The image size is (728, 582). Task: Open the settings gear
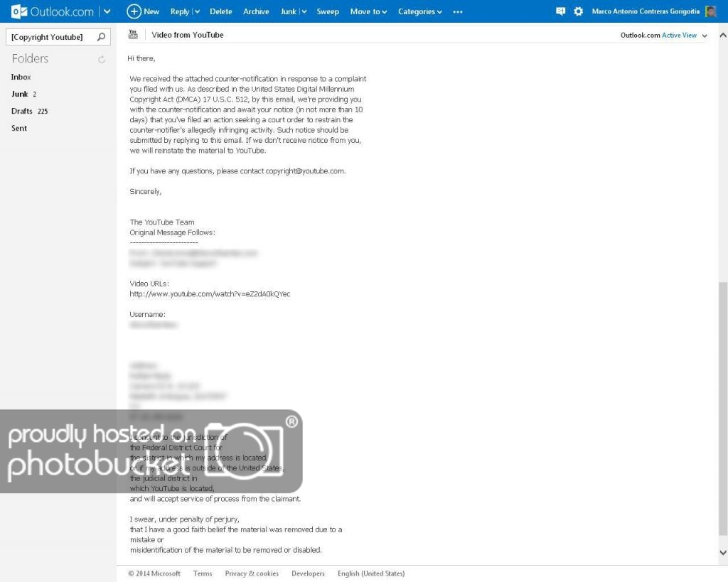click(x=579, y=11)
